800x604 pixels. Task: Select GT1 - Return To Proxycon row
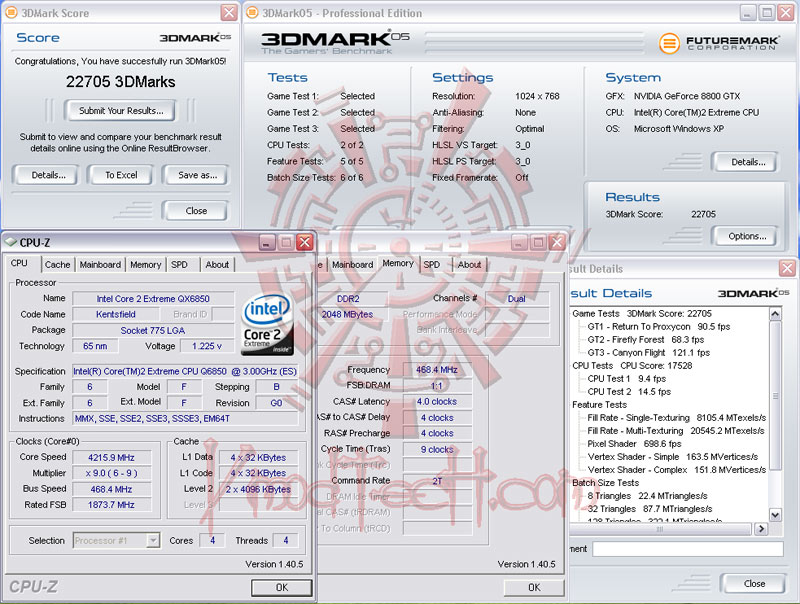[659, 326]
